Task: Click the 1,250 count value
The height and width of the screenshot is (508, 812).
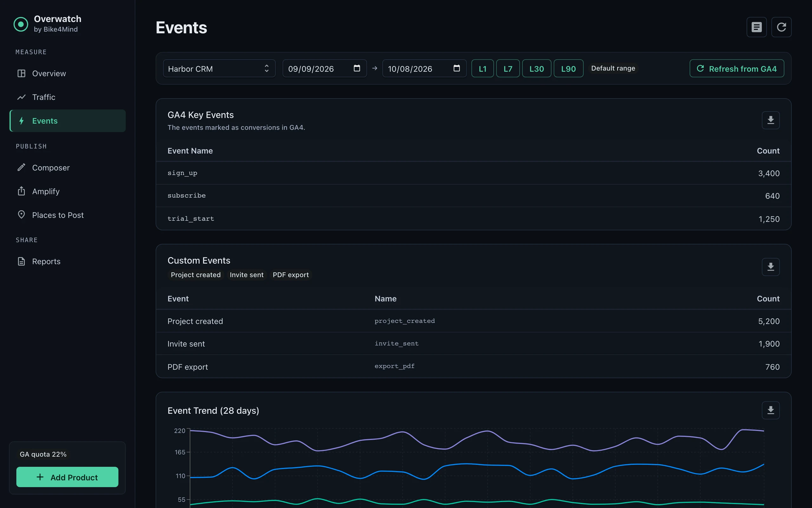Action: point(769,219)
